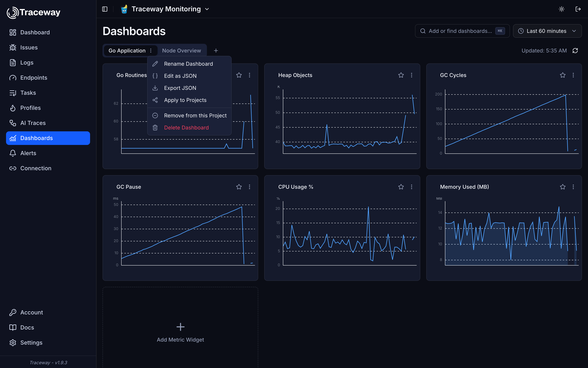Open GC Pause widget options menu
The height and width of the screenshot is (368, 588).
click(x=250, y=187)
